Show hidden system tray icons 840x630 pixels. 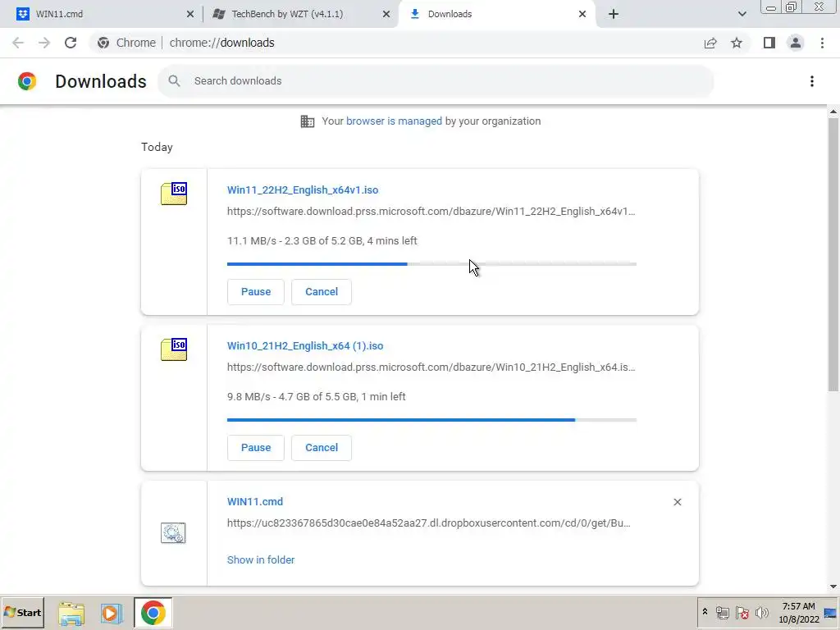(x=705, y=612)
